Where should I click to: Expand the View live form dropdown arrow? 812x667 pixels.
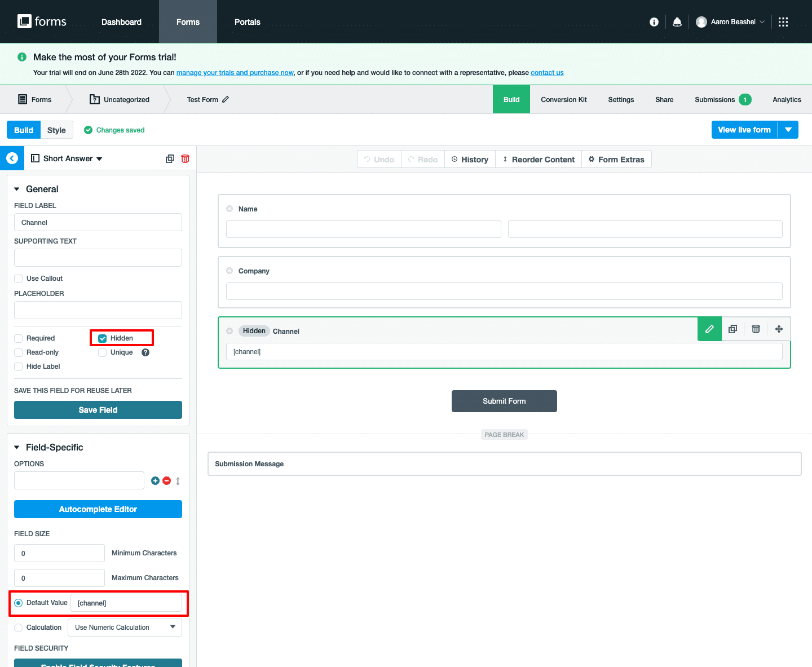(x=788, y=130)
